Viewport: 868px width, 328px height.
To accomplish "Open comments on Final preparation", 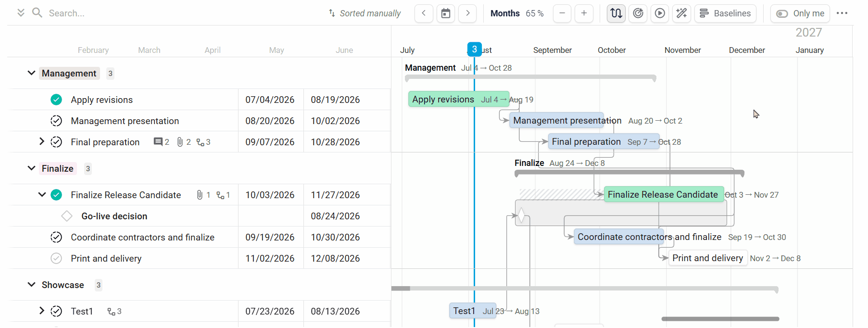I will [161, 142].
